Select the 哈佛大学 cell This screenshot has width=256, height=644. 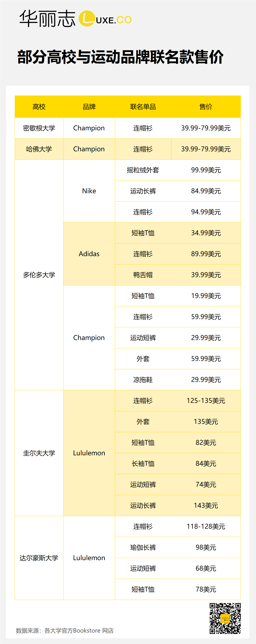pos(39,149)
